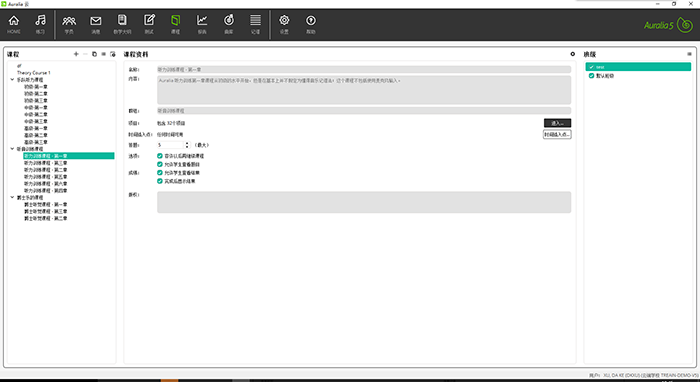Select 爵士听觉课程 第三章 tree row
This screenshot has width=700, height=382.
pos(46,211)
